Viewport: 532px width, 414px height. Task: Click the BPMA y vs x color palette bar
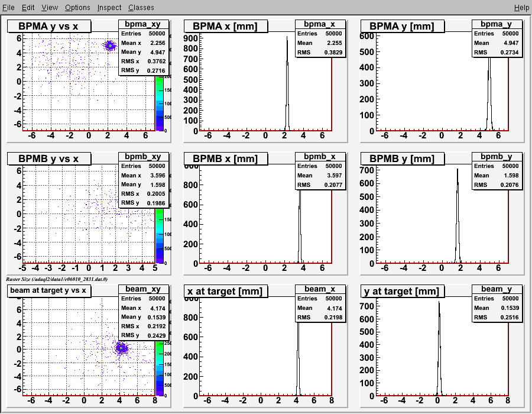160,103
